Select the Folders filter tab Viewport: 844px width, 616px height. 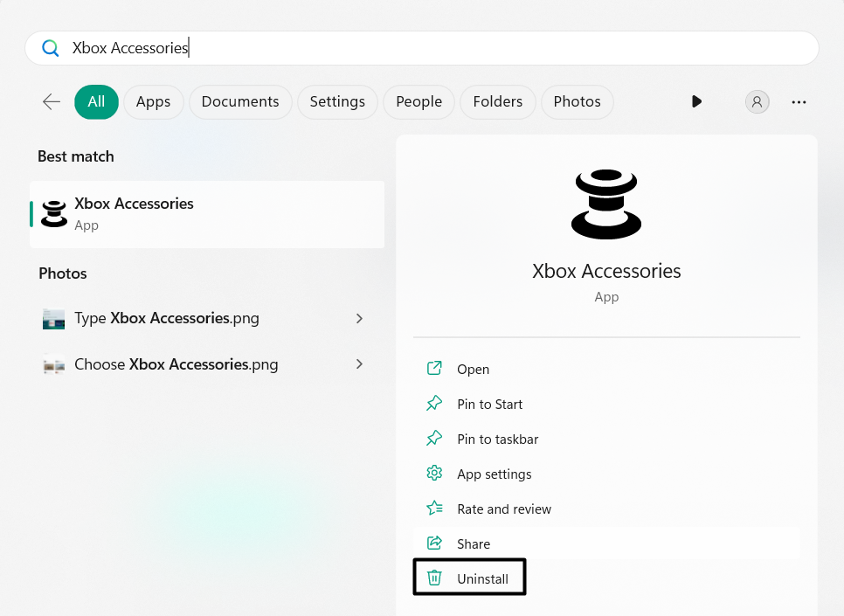[497, 101]
